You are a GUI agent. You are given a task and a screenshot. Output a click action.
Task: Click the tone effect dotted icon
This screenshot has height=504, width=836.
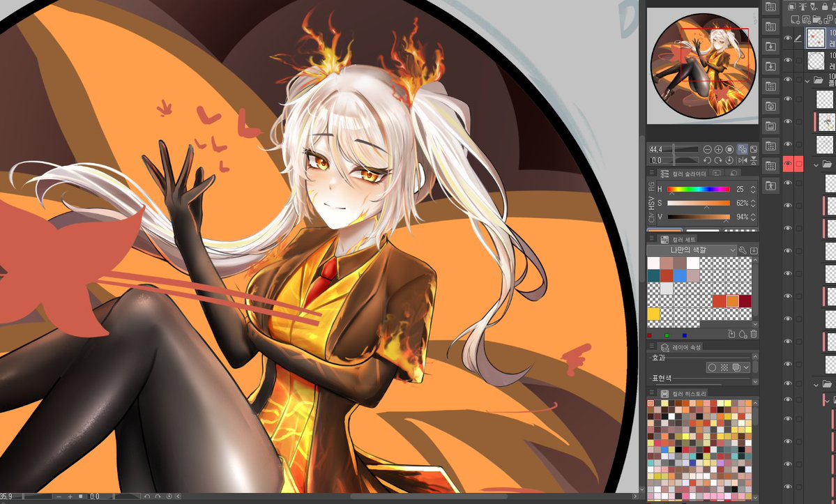[724, 367]
